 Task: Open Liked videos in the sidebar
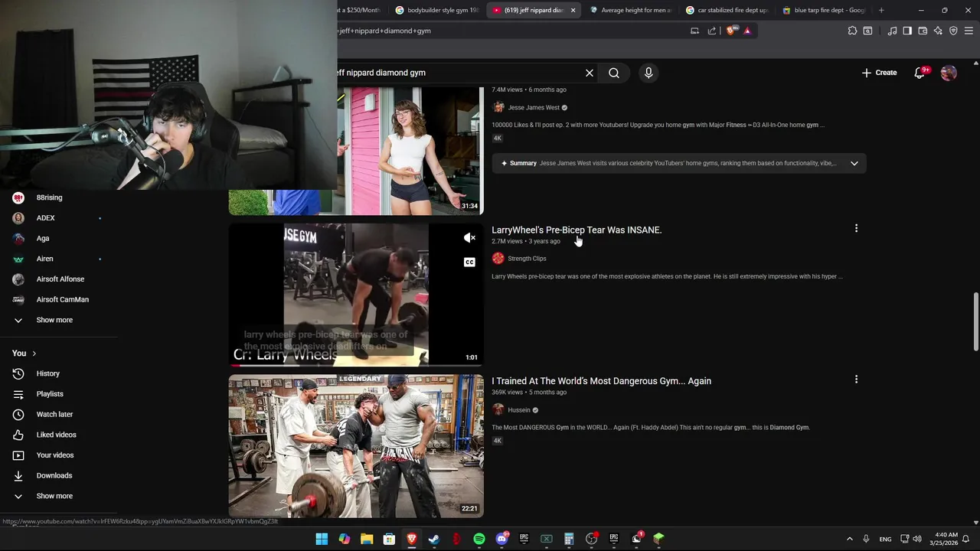point(56,435)
